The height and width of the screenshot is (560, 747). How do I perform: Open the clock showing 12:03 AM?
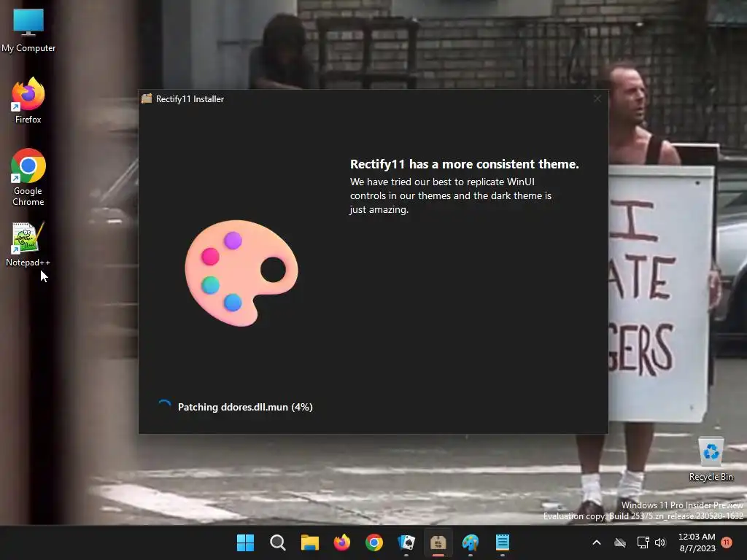[697, 542]
